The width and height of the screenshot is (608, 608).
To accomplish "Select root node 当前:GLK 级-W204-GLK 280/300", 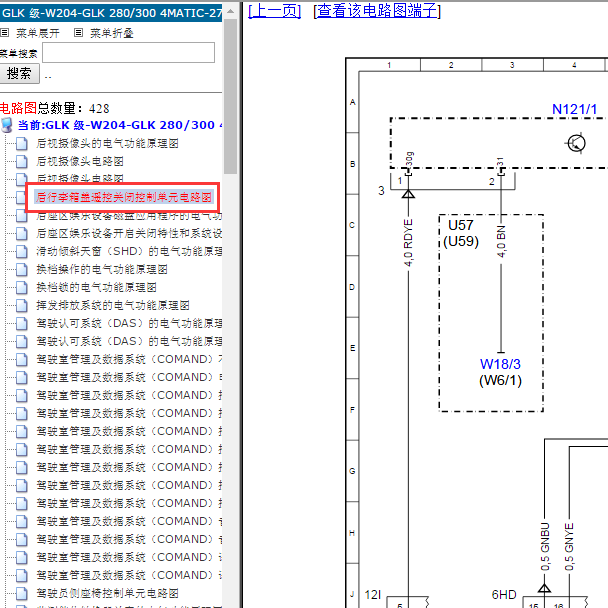I will click(120, 125).
